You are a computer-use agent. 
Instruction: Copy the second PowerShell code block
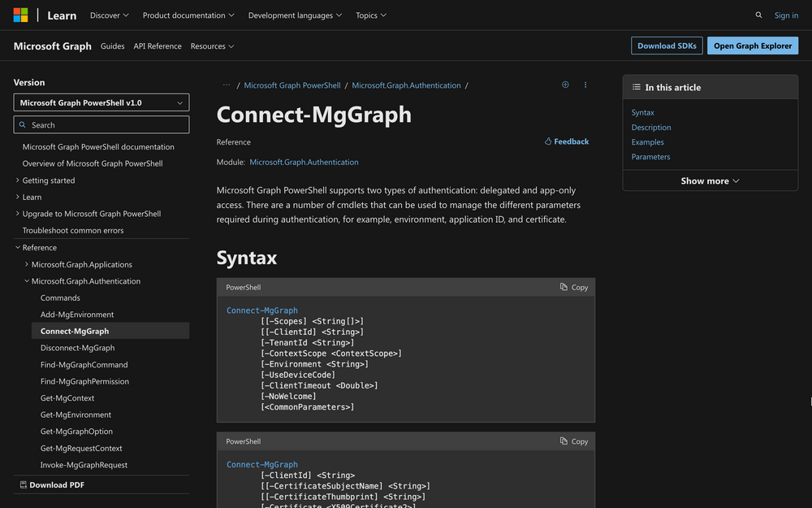pos(574,441)
